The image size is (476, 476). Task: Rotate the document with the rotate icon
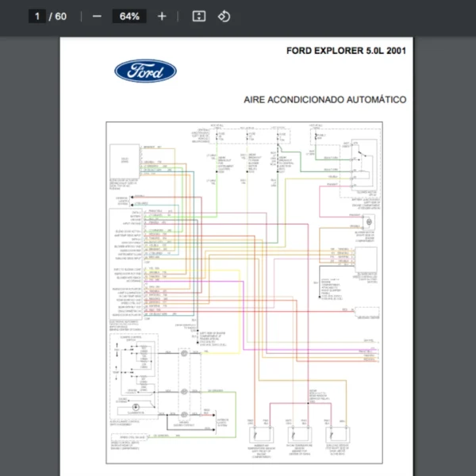pyautogui.click(x=224, y=16)
